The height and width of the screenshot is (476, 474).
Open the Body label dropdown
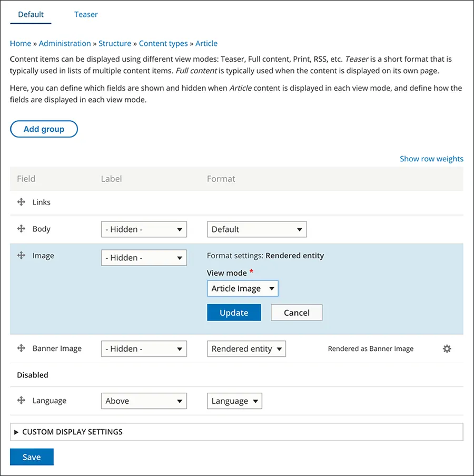click(x=143, y=229)
